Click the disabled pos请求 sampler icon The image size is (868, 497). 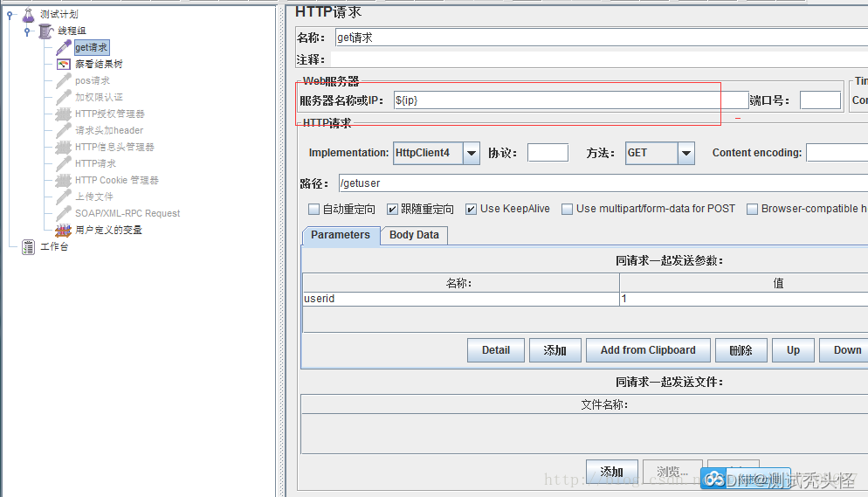pyautogui.click(x=64, y=81)
